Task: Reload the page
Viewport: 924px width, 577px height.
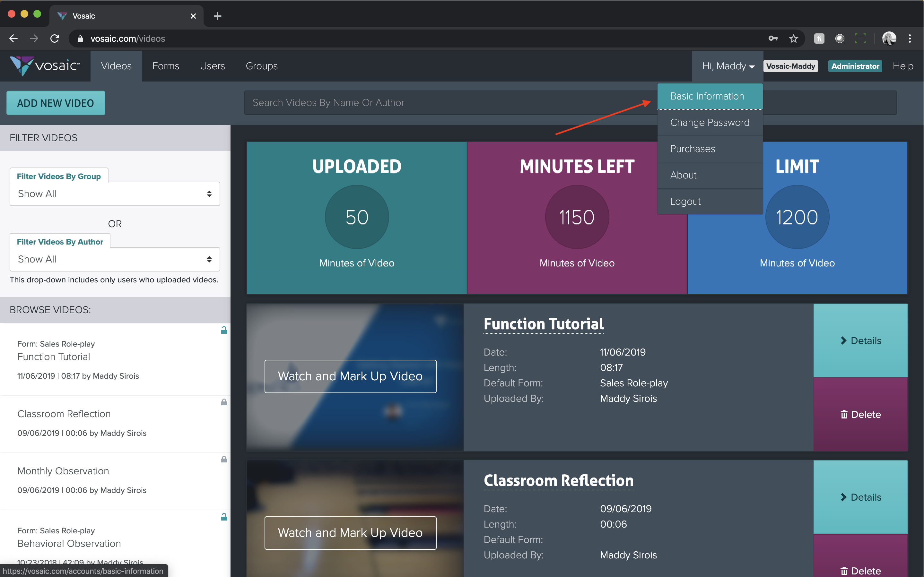Action: tap(55, 39)
